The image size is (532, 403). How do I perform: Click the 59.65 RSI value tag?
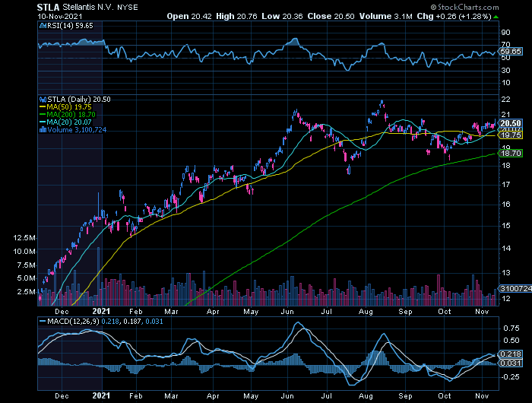pyautogui.click(x=511, y=51)
